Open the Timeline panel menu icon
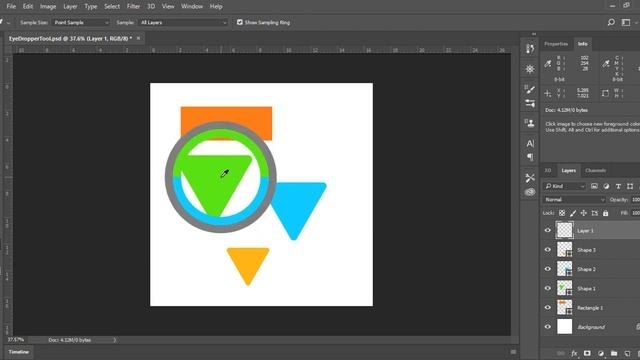Viewport: 640px width, 360px height. [513, 352]
